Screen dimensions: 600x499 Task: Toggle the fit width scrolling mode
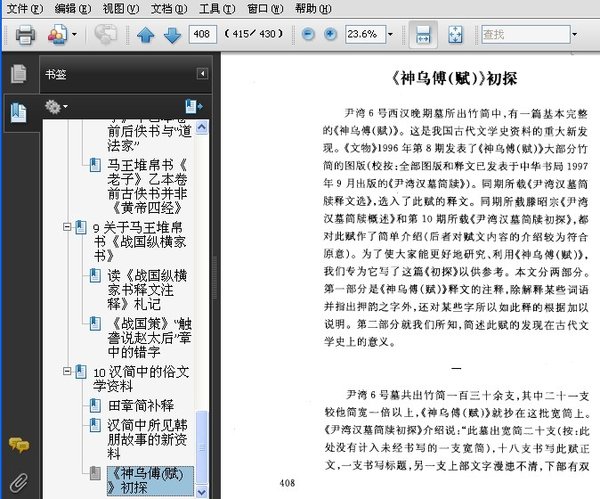[x=423, y=34]
